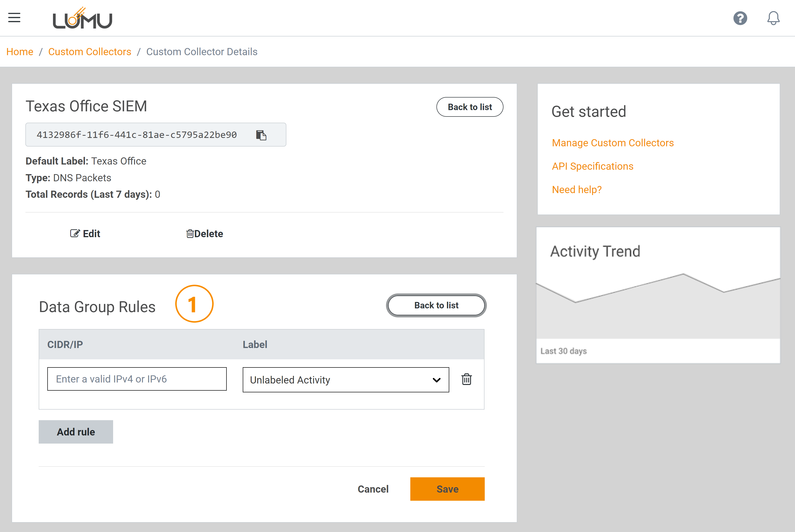Focus the CIDR/IP input field
Screen dimensions: 795x532
[137, 379]
